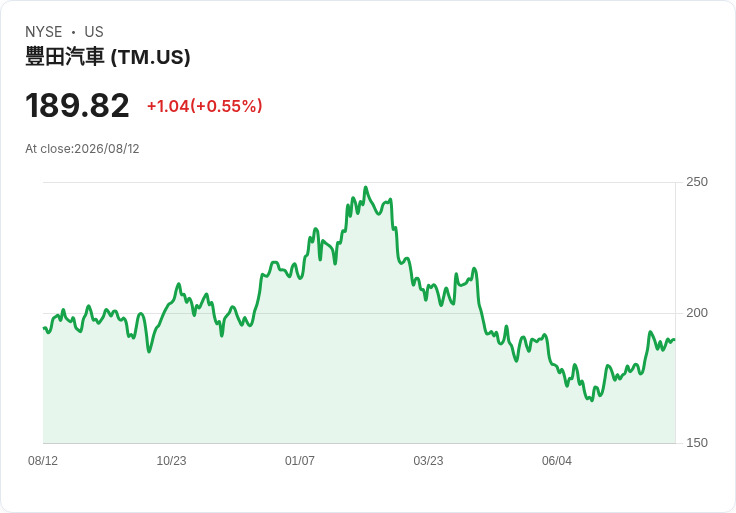Click the NYSE exchange label
This screenshot has height=513, width=736.
[44, 32]
